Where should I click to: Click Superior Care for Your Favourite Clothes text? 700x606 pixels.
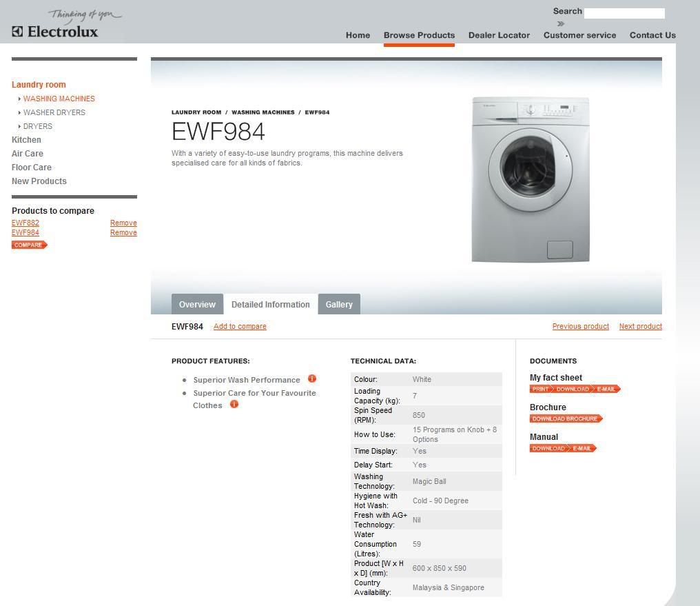tap(254, 399)
